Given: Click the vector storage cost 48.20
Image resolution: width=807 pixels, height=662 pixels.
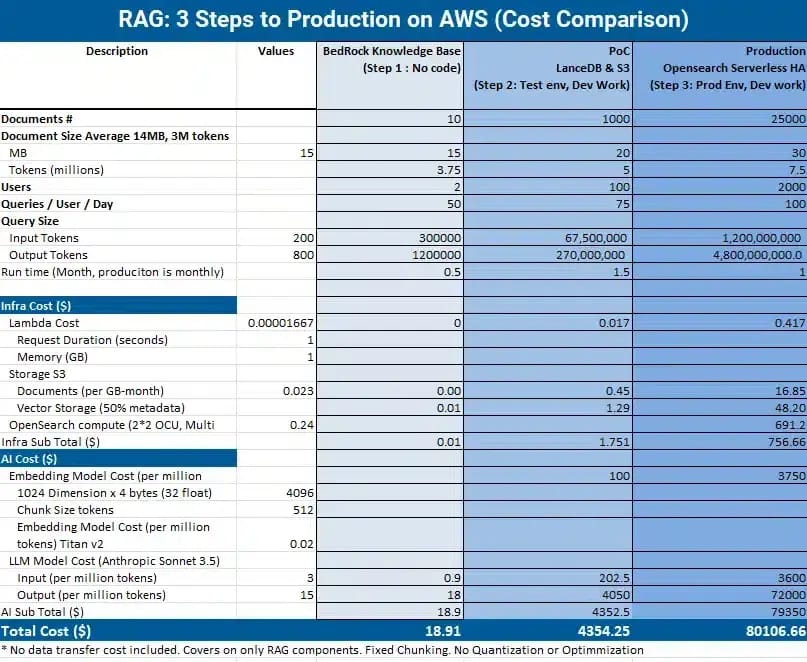Looking at the screenshot, I should 790,408.
